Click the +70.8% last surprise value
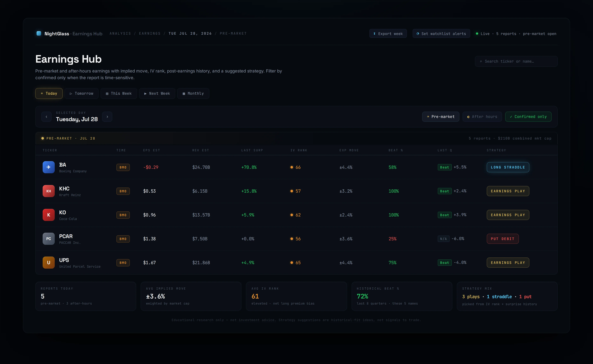The width and height of the screenshot is (593, 364). (x=249, y=167)
